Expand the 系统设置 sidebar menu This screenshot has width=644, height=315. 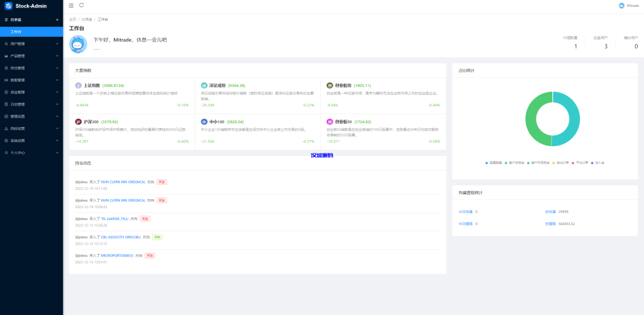point(18,140)
